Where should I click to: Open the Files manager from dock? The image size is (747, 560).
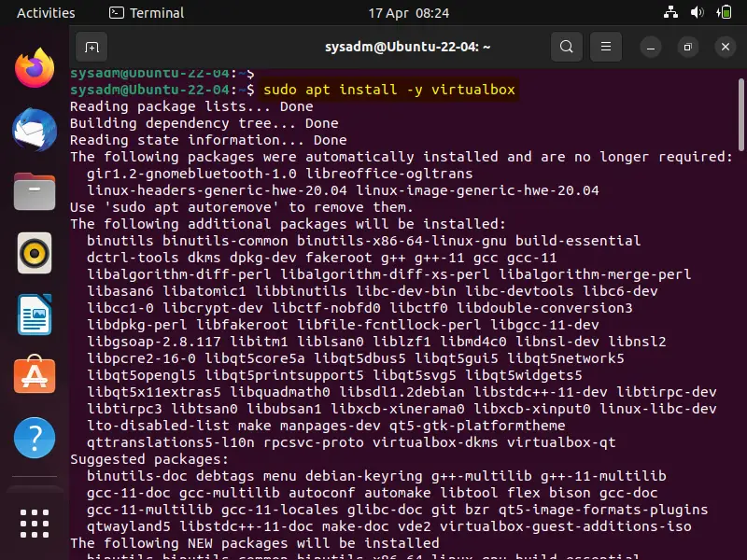pyautogui.click(x=35, y=191)
